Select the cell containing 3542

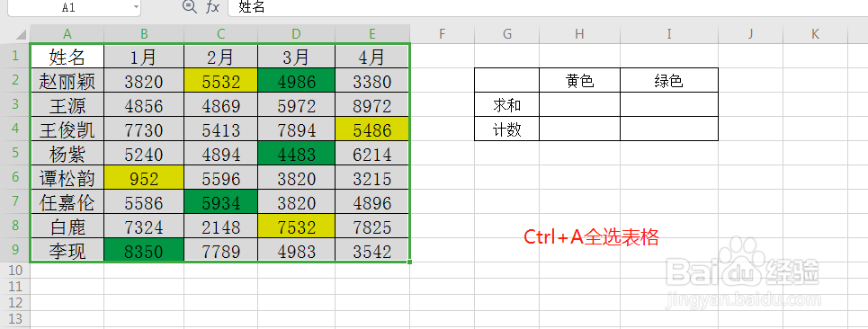[372, 251]
